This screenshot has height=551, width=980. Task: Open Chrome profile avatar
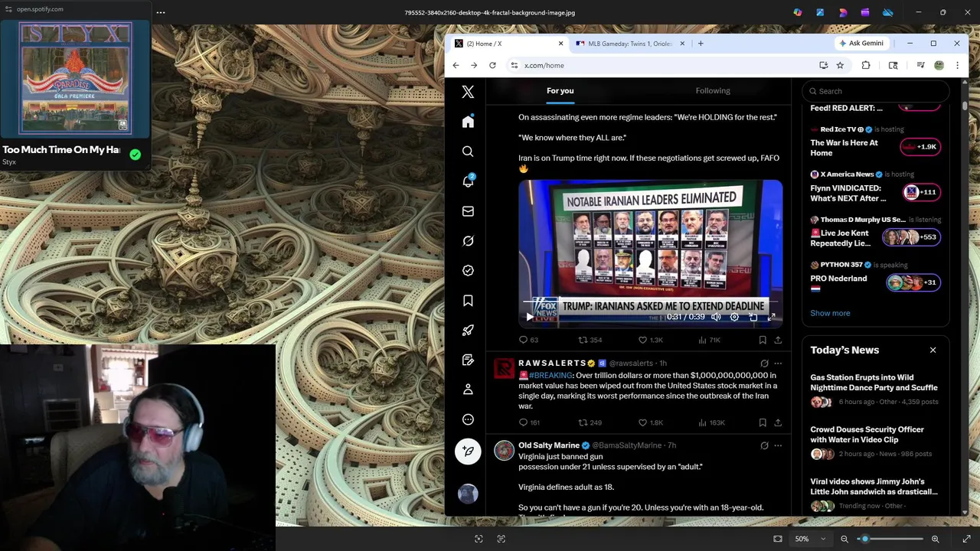tap(939, 65)
